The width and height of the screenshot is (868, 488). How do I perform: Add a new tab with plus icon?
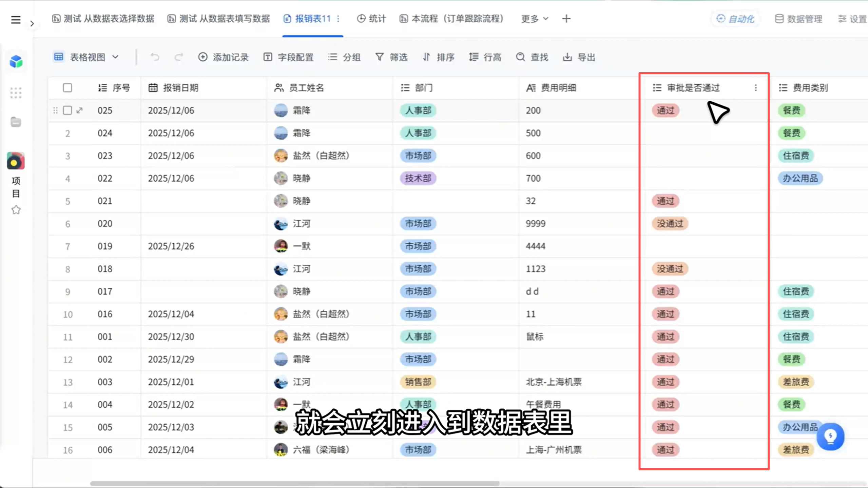tap(566, 19)
